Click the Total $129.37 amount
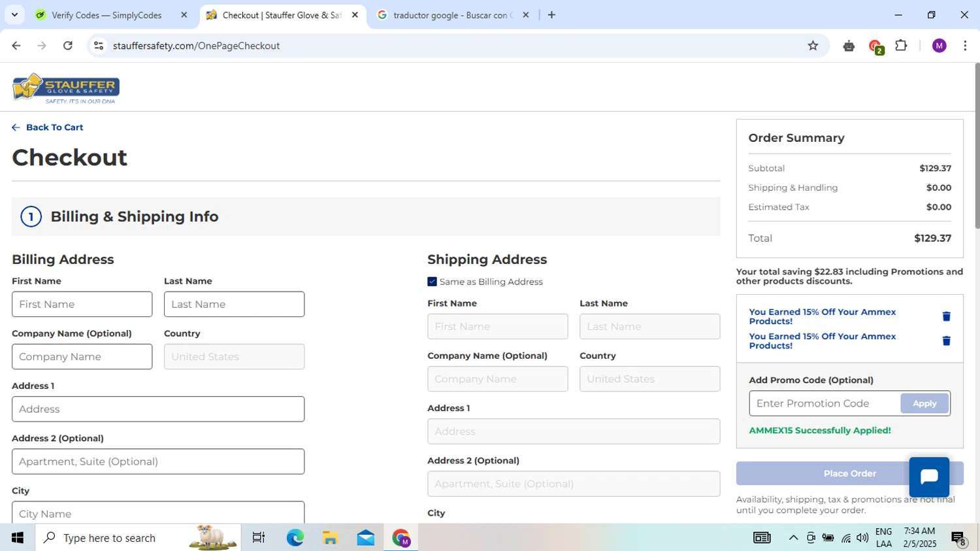The width and height of the screenshot is (980, 551). (932, 238)
